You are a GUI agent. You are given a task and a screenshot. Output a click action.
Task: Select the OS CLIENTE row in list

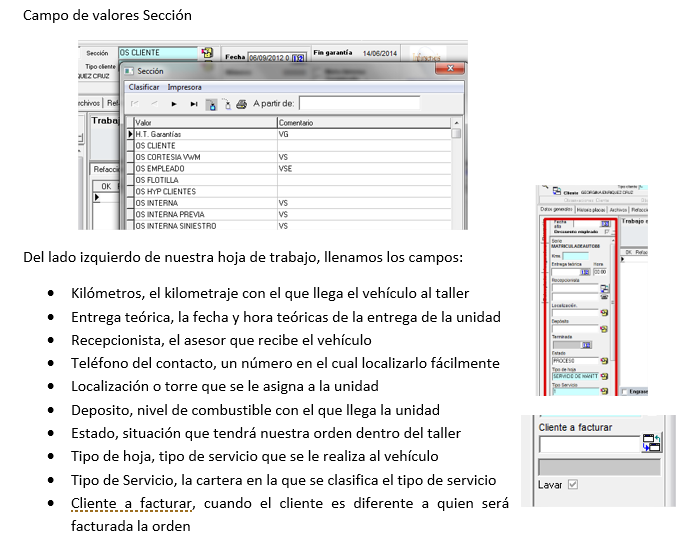tap(289, 146)
